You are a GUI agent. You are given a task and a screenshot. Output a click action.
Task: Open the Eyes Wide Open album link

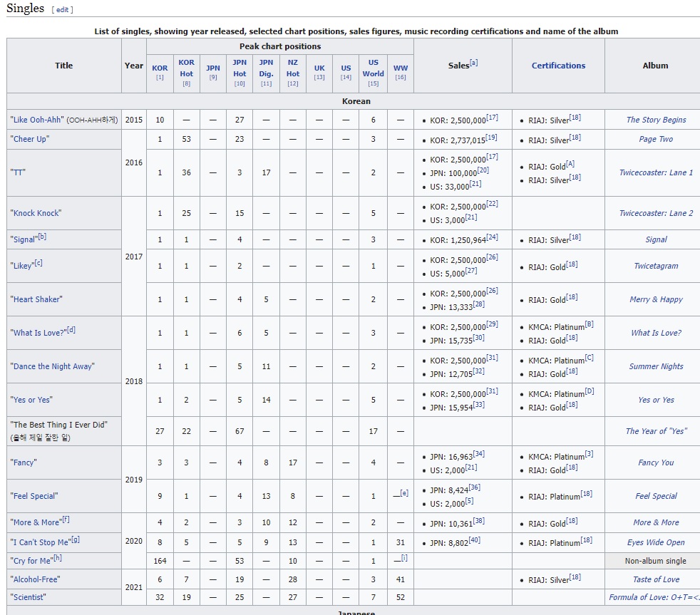point(656,542)
